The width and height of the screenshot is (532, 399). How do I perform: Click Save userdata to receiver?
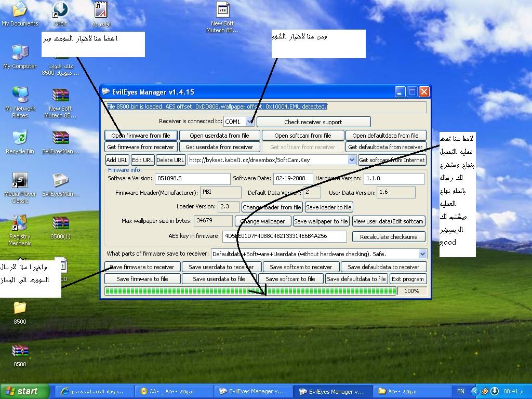tap(221, 267)
